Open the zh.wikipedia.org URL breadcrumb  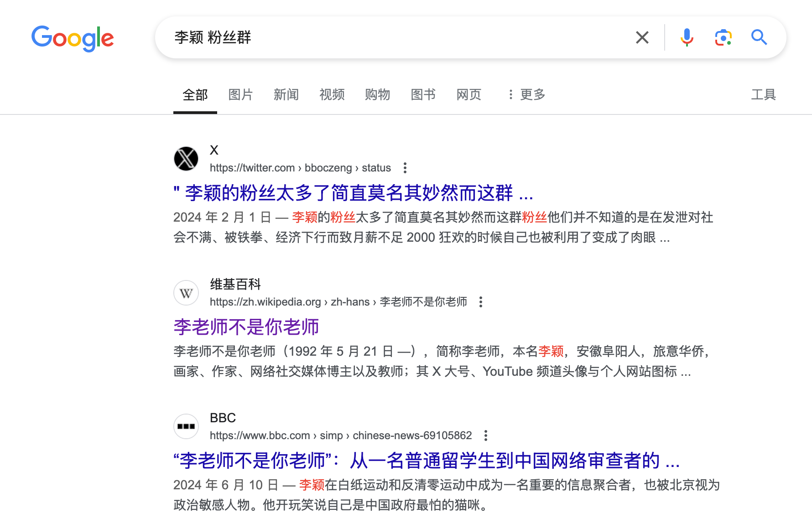click(x=338, y=302)
